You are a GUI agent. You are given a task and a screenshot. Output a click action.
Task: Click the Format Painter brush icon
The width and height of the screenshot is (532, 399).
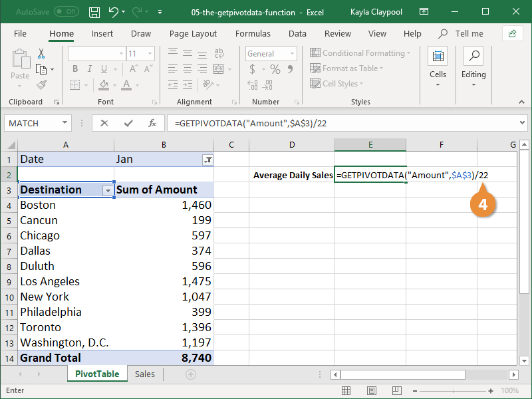click(41, 84)
